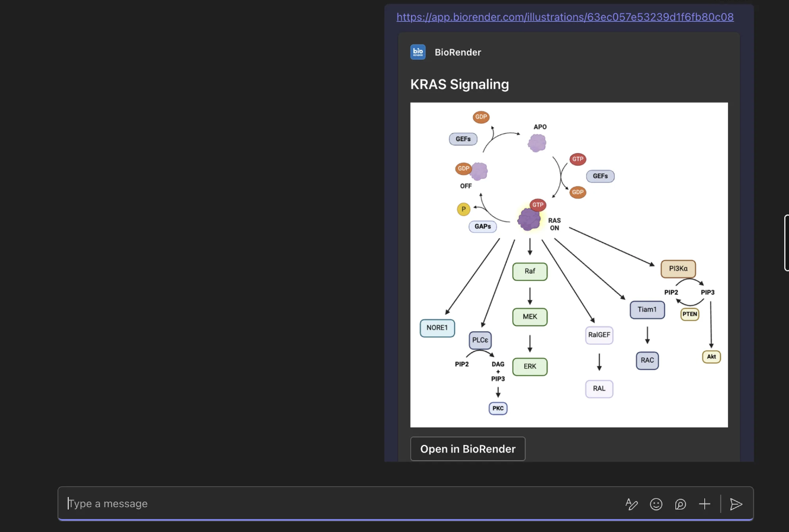Click the PKC node at the diagram bottom
The height and width of the screenshot is (532, 789).
tap(498, 408)
